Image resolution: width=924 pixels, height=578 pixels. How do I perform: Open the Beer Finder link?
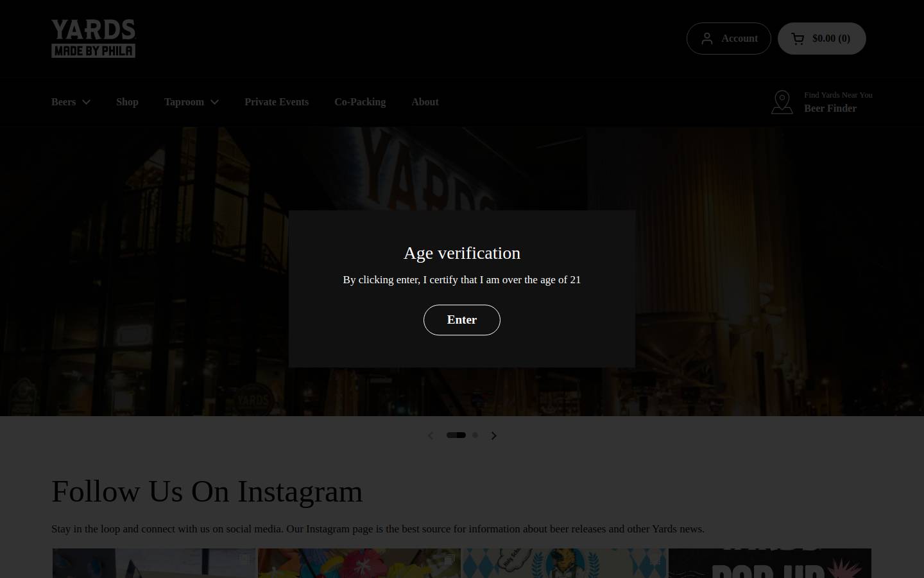point(830,109)
